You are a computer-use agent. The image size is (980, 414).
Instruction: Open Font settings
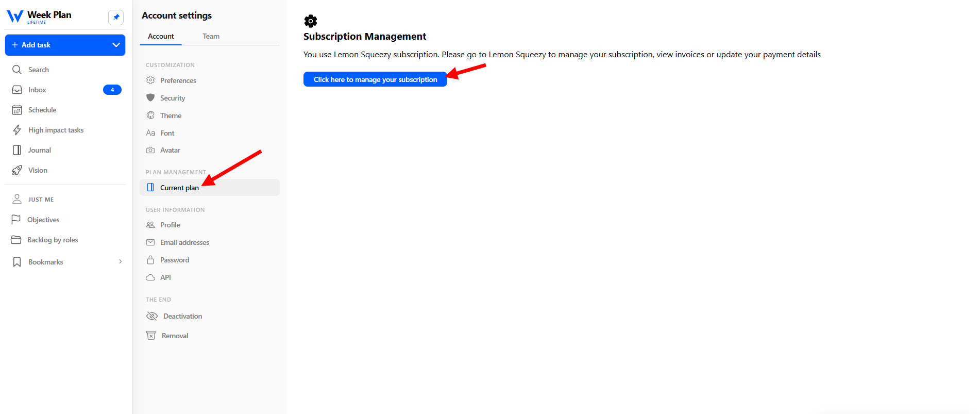pos(167,133)
